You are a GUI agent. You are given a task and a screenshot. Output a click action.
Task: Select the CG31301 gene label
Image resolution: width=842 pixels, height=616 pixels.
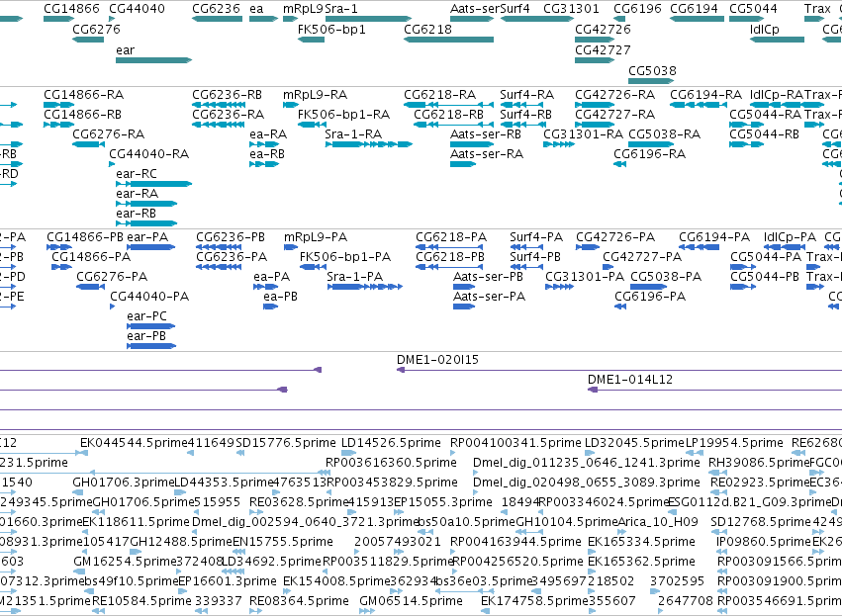click(x=571, y=9)
